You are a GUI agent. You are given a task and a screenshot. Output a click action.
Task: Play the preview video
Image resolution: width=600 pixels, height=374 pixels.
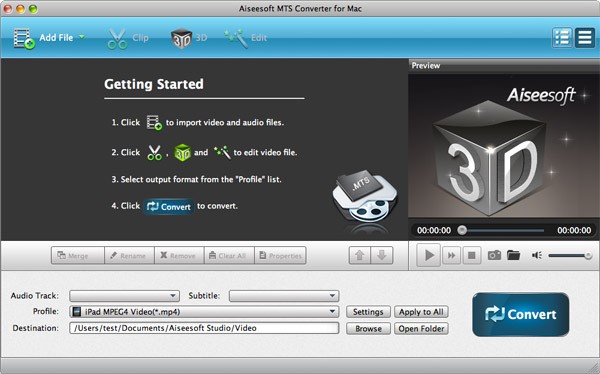(429, 255)
